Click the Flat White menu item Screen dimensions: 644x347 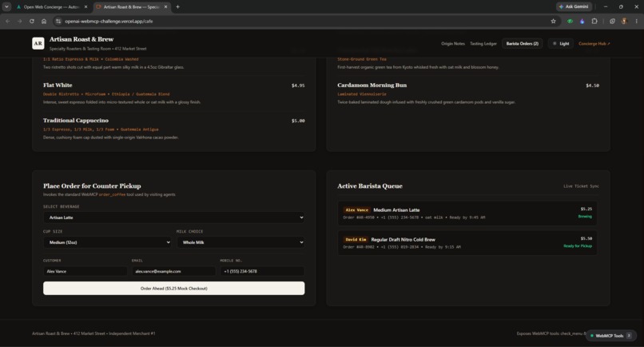click(58, 85)
